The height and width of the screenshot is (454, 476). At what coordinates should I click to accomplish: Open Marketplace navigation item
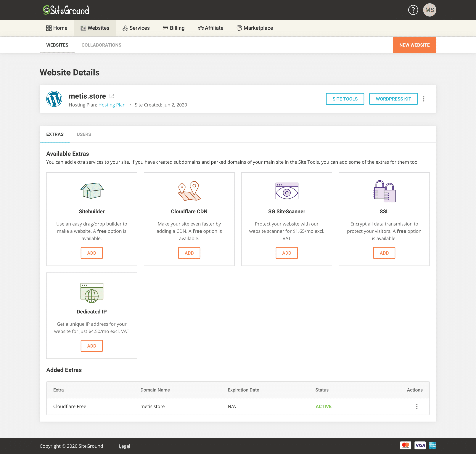click(x=255, y=28)
